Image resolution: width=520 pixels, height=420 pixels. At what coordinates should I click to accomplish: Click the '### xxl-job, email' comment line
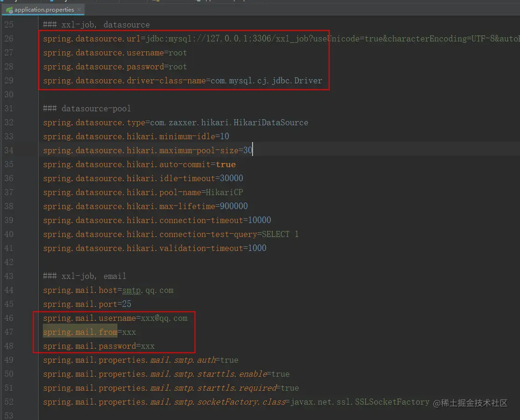pos(84,276)
